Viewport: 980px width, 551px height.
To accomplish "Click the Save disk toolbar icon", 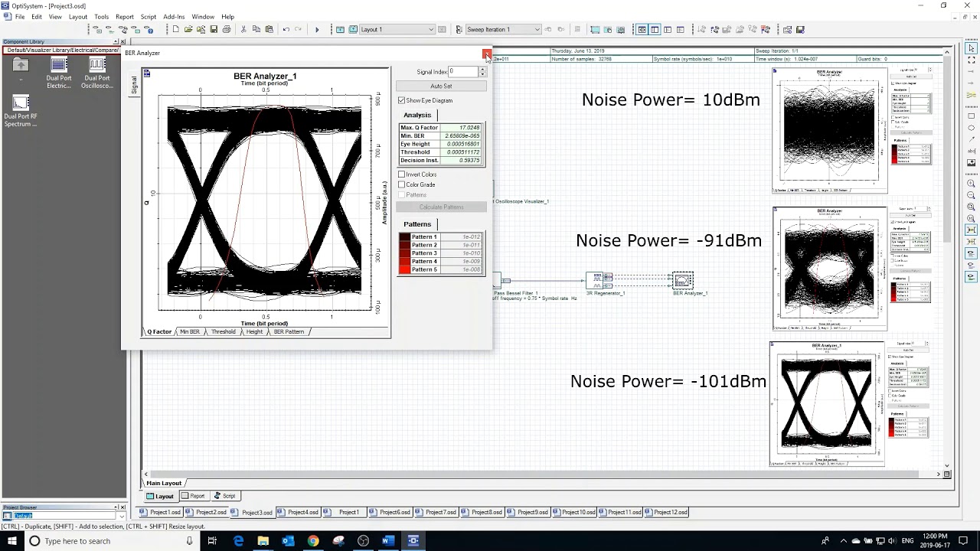I will coord(214,30).
